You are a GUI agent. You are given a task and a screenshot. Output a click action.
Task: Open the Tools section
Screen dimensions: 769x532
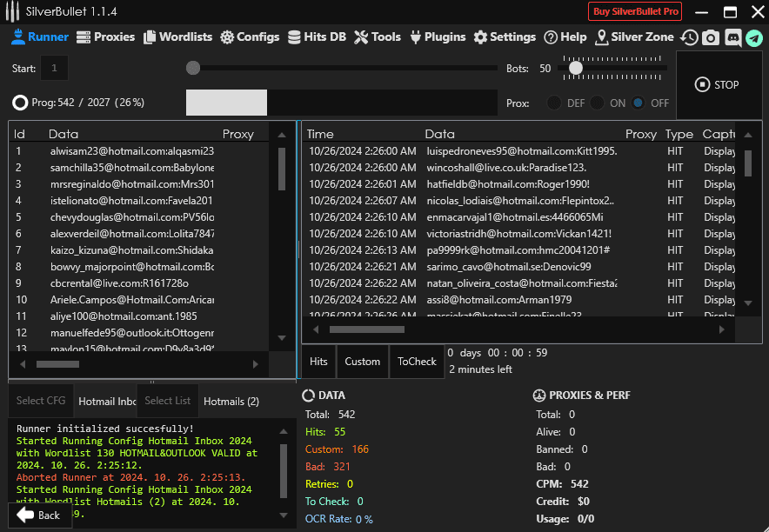pyautogui.click(x=377, y=37)
